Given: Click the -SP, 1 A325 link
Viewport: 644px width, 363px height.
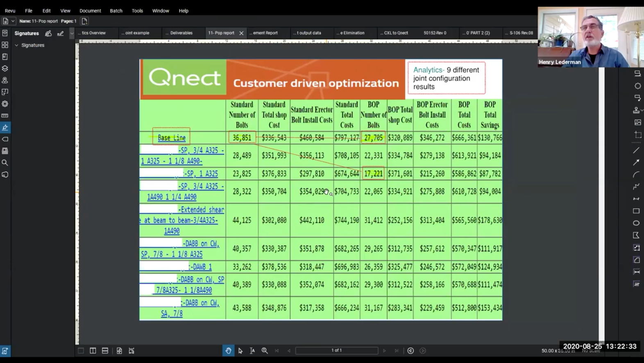Looking at the screenshot, I should [x=201, y=174].
